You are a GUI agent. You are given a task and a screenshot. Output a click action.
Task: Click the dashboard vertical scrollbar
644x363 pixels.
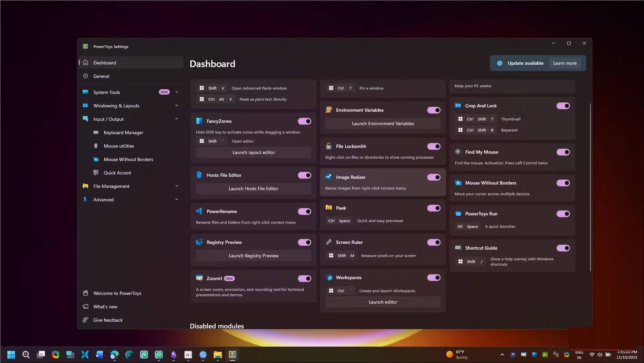pyautogui.click(x=590, y=188)
